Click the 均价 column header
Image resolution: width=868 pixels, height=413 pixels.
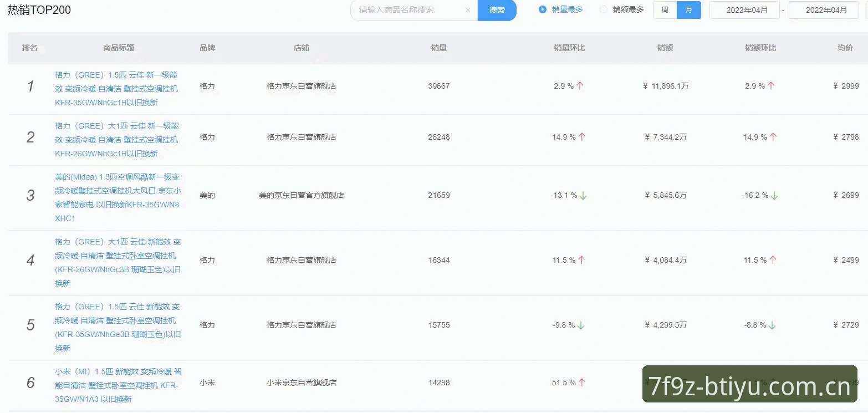[x=845, y=48]
